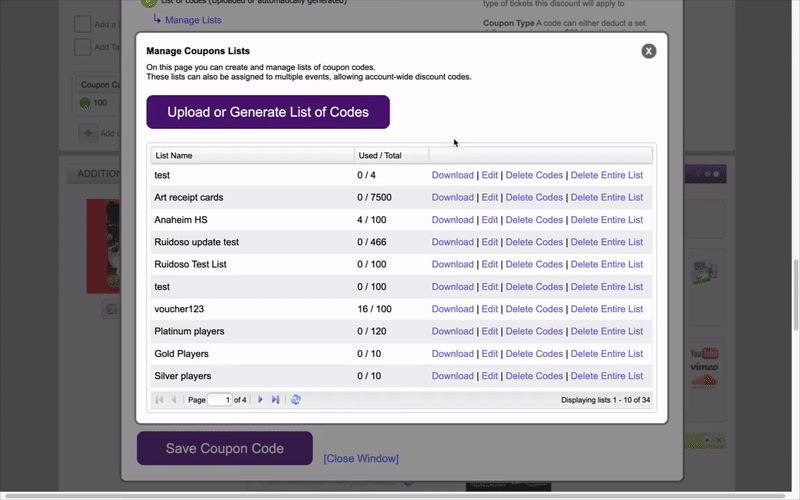Image resolution: width=800 pixels, height=500 pixels.
Task: Delete codes from Art receipt cards
Action: pyautogui.click(x=534, y=197)
